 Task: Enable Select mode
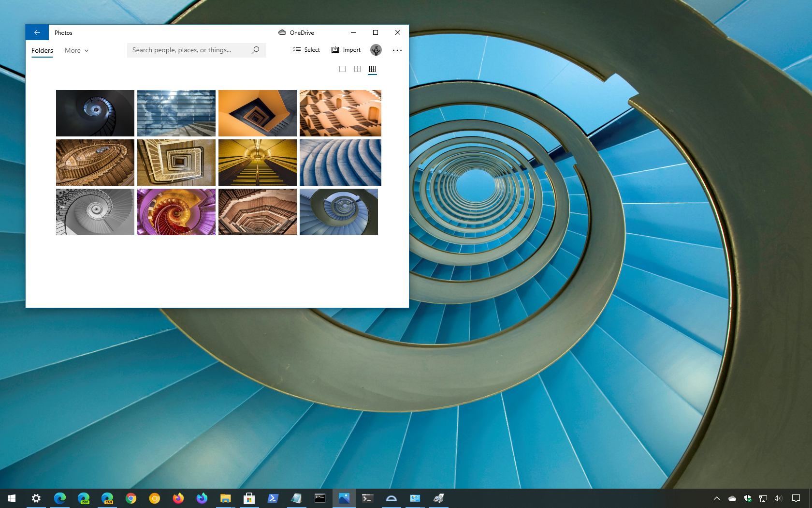306,49
